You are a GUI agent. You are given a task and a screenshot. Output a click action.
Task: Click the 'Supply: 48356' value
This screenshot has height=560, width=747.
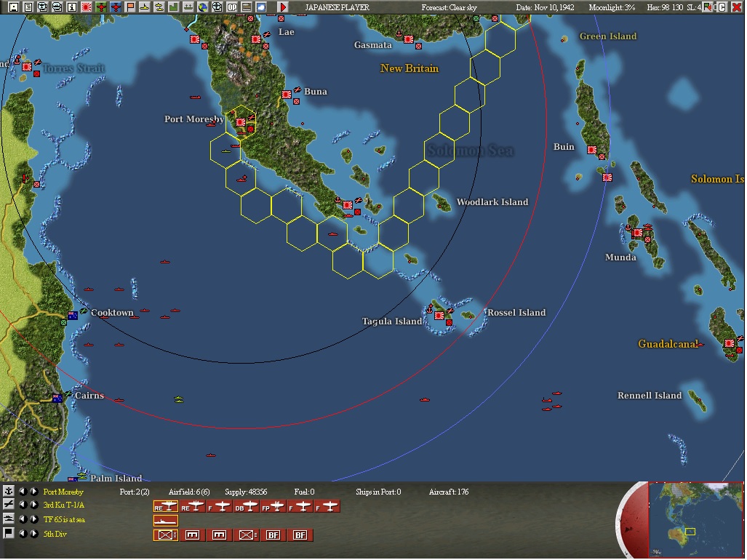click(246, 492)
